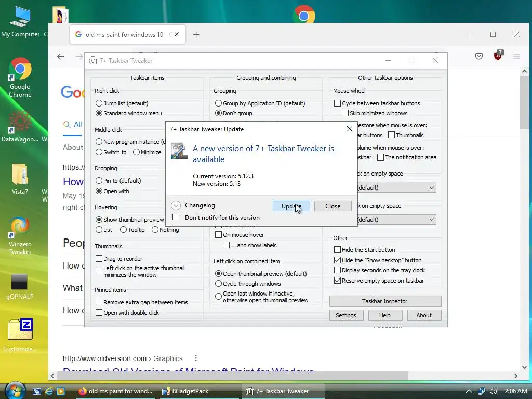This screenshot has width=532, height=399.
Task: Click the browser back arrow
Action: coord(61,56)
